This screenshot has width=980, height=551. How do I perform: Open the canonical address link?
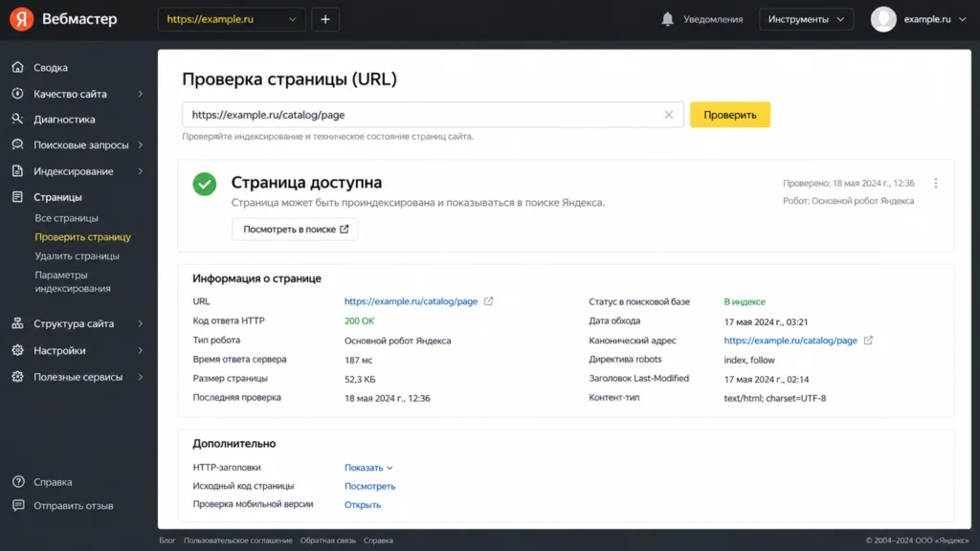click(791, 341)
